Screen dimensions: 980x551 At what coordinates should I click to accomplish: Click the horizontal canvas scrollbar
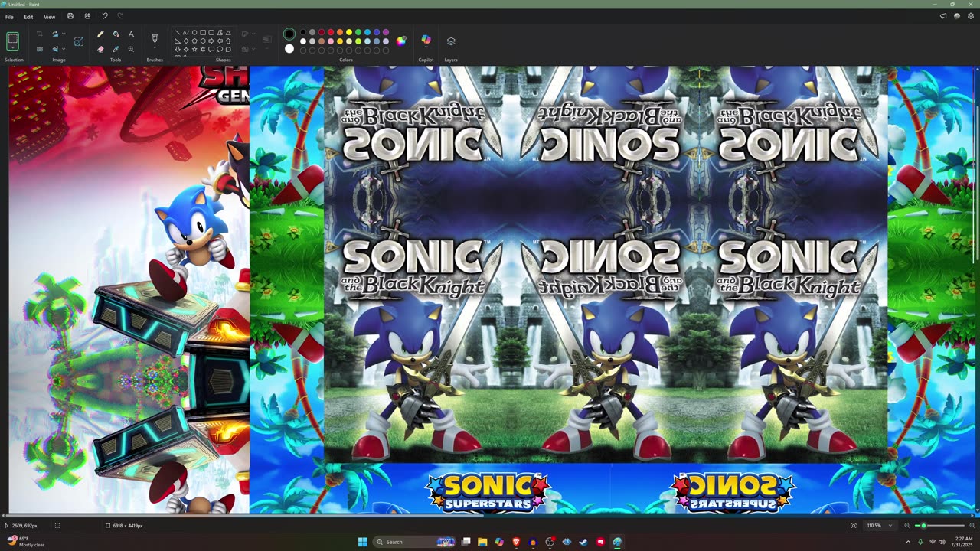point(245,517)
